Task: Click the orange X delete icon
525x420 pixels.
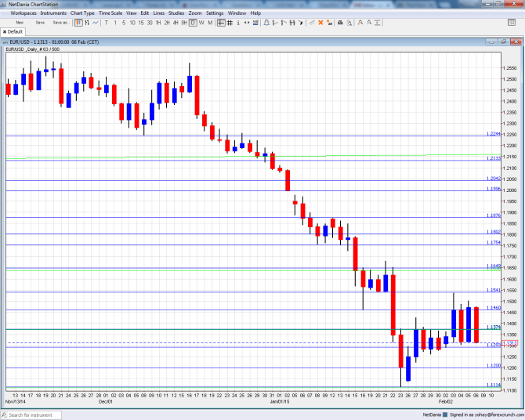Action: [320, 23]
